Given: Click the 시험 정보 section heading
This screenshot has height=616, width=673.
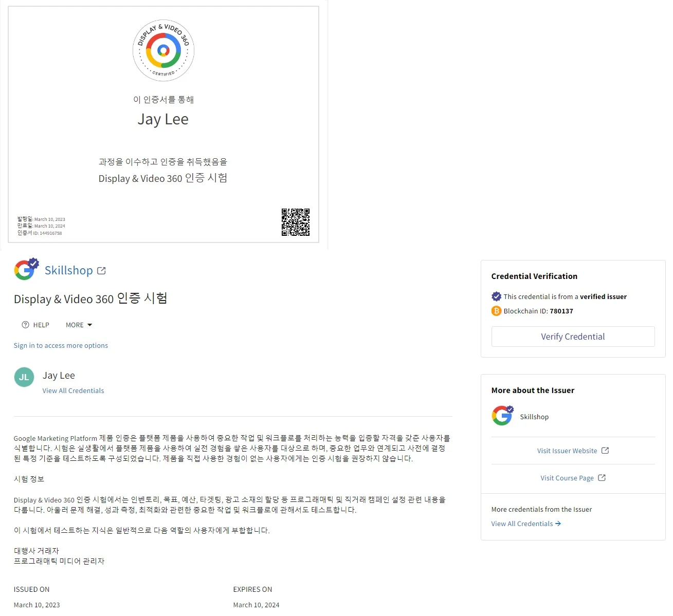Looking at the screenshot, I should pyautogui.click(x=29, y=479).
